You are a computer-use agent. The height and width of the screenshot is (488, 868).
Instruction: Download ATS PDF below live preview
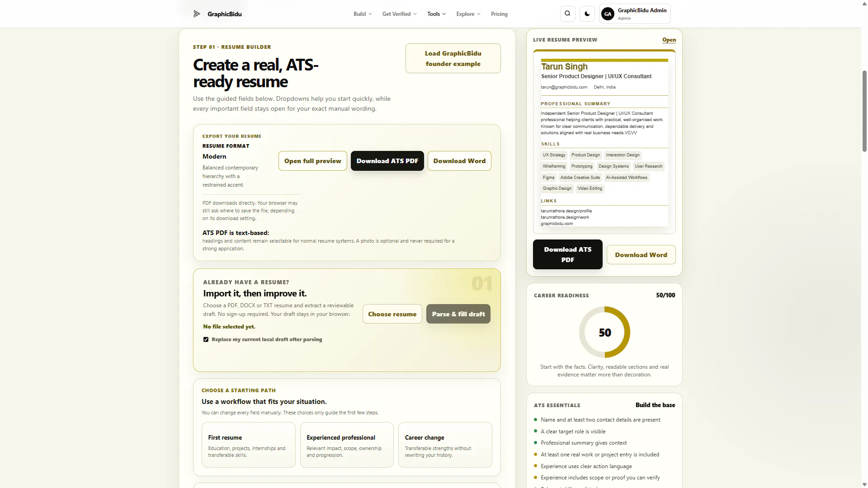(x=568, y=254)
